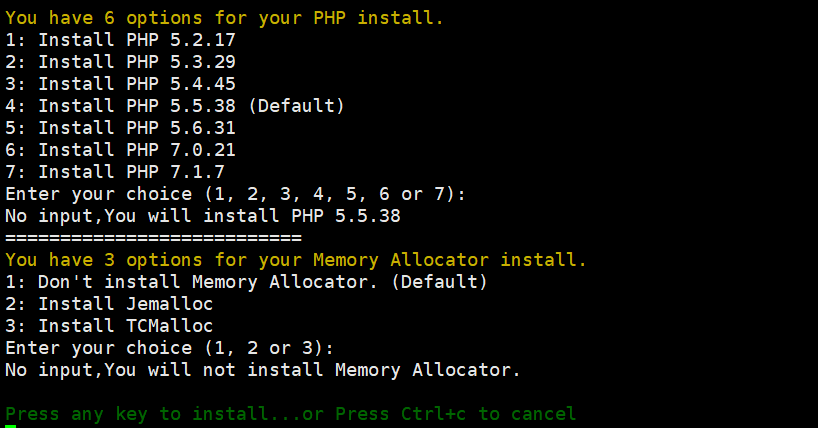The width and height of the screenshot is (818, 428).
Task: Click the yellow Memory Allocator options heading
Action: tap(296, 260)
